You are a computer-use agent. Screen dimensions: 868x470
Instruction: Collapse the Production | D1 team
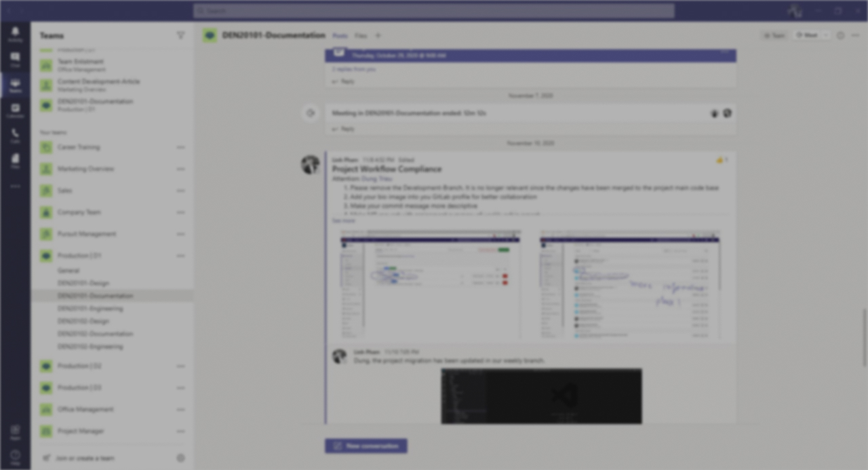pos(46,256)
